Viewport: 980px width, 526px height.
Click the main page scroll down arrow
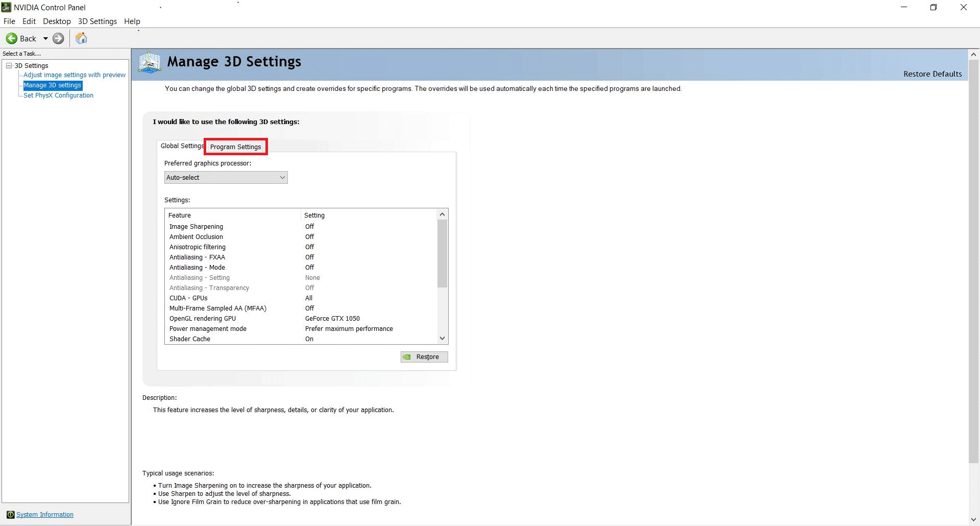pos(973,520)
